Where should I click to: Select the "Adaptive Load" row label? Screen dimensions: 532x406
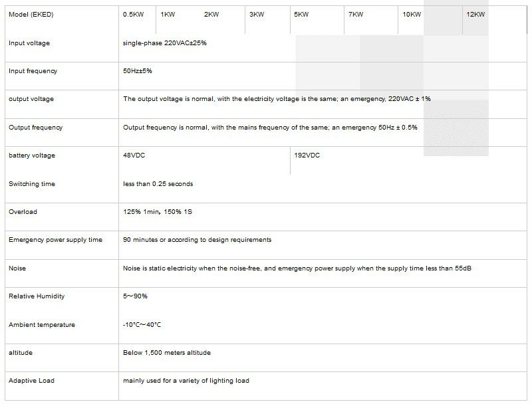click(x=31, y=381)
